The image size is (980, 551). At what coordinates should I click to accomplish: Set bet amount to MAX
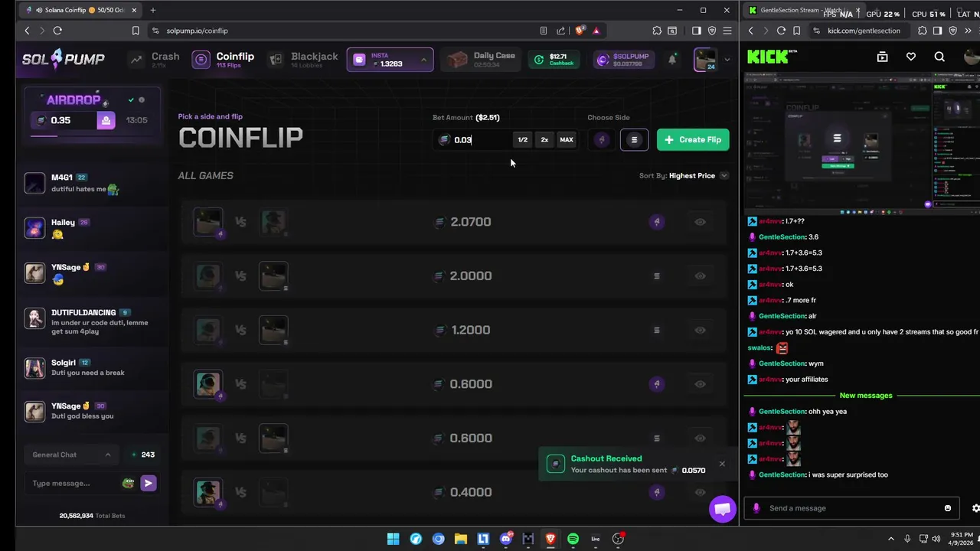567,139
